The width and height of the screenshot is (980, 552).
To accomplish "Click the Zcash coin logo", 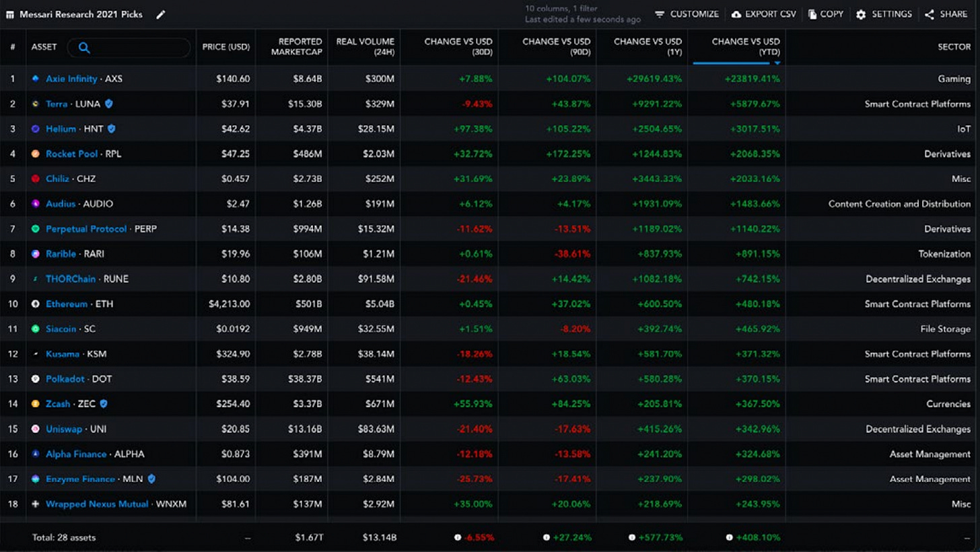I will 36,404.
